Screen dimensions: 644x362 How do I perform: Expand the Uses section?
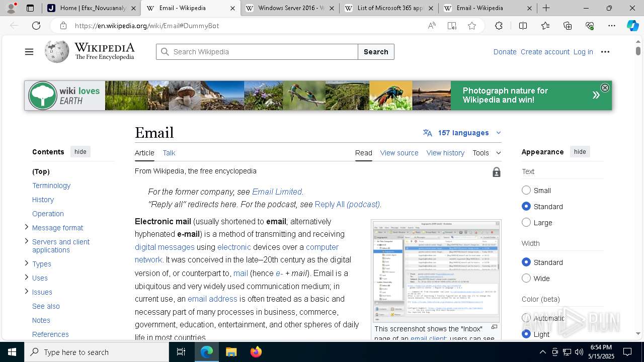point(27,278)
